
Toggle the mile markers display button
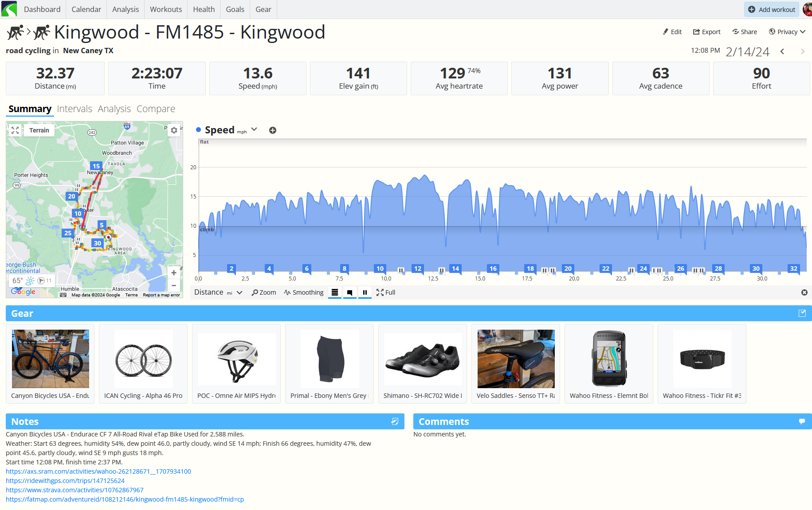(x=350, y=292)
